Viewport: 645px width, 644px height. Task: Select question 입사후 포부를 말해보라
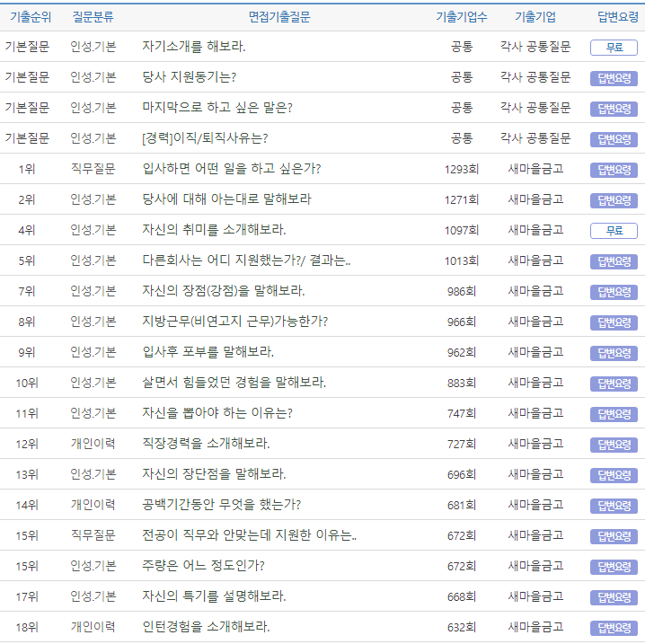[208, 352]
